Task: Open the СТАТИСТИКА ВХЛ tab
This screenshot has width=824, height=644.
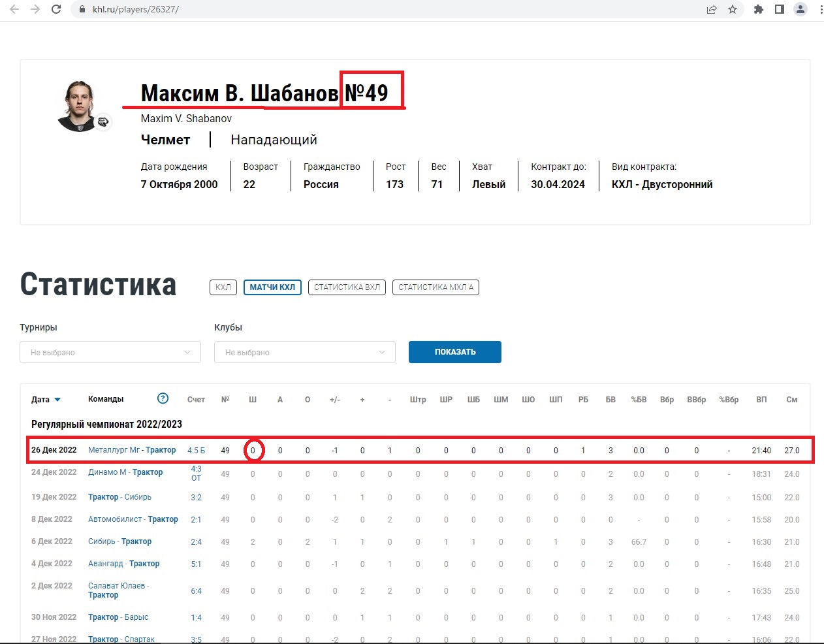Action: pos(347,287)
